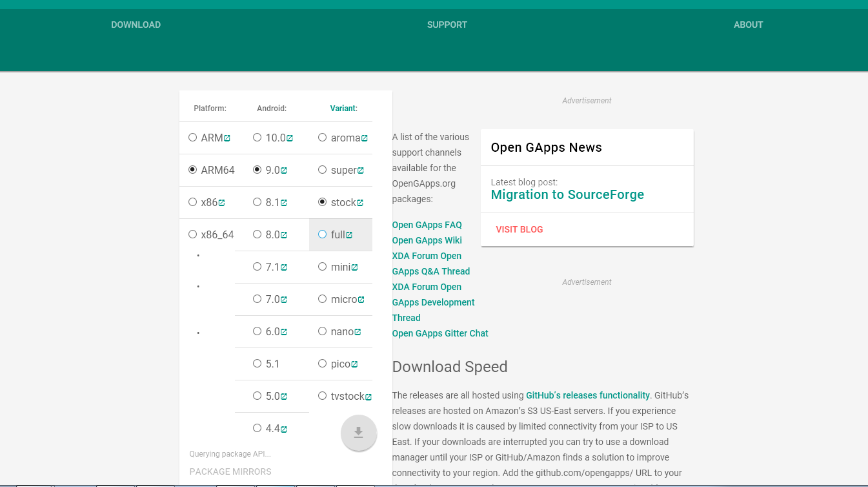Open the ABOUT navigation item

[x=749, y=25]
